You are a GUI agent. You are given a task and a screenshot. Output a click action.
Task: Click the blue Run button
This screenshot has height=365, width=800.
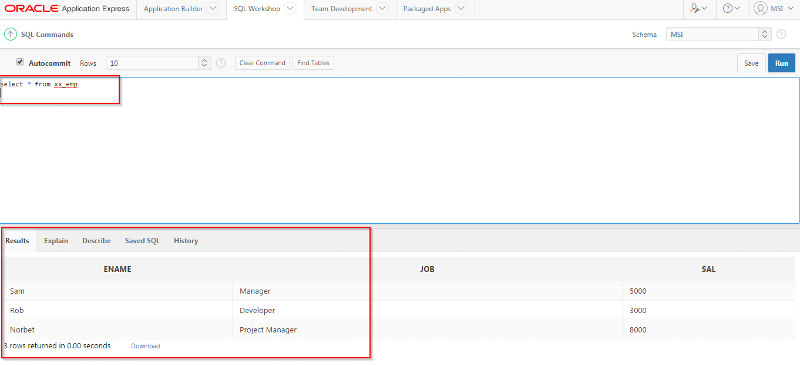coord(782,63)
